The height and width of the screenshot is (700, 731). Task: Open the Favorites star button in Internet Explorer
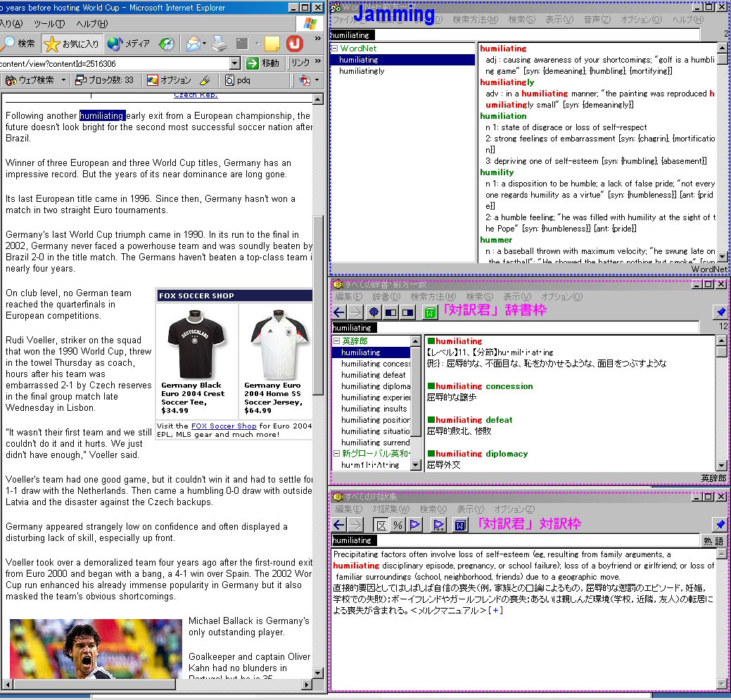click(71, 44)
